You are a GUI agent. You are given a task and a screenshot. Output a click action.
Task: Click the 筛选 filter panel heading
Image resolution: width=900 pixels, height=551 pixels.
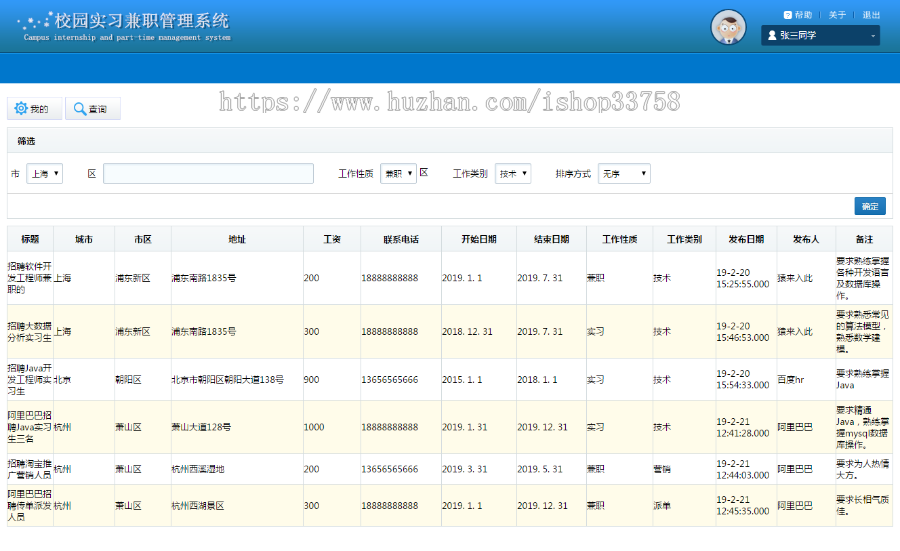pyautogui.click(x=26, y=141)
